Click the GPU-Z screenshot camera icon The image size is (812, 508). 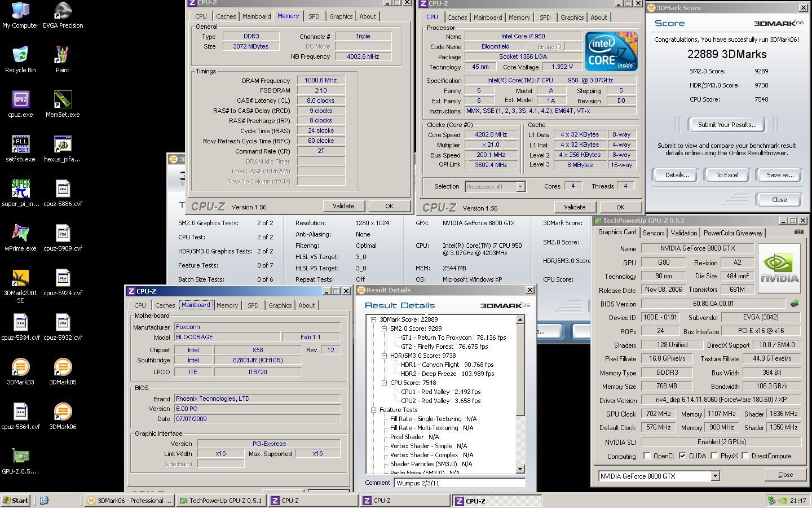[798, 231]
